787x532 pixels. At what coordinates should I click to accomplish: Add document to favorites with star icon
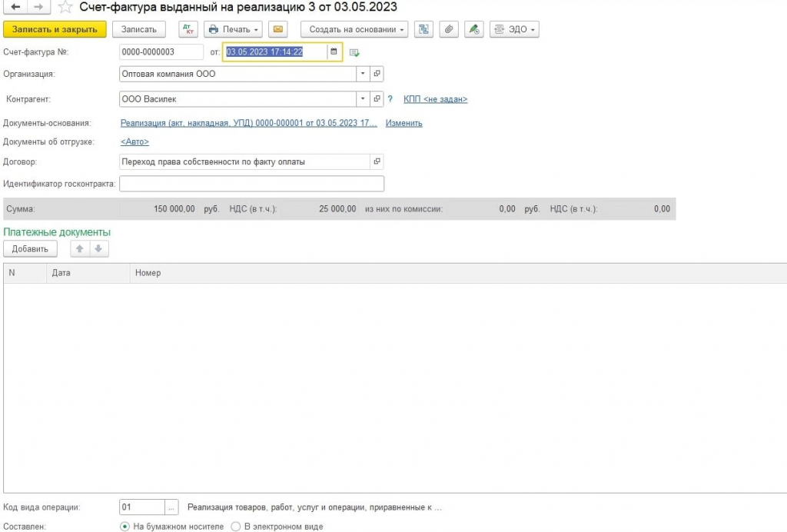coord(65,7)
